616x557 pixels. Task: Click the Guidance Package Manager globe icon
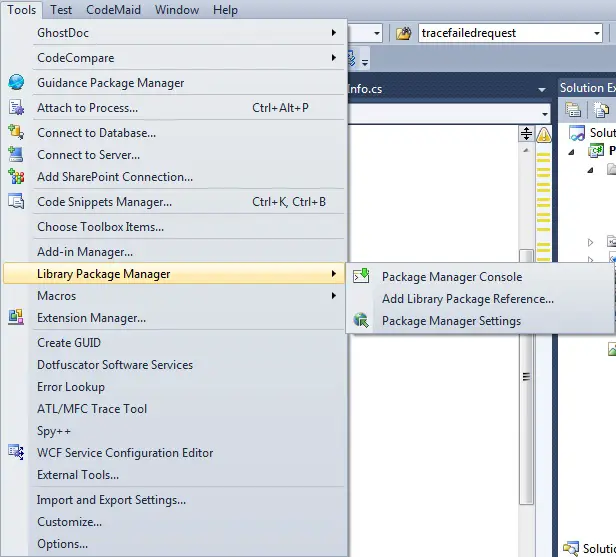[x=16, y=82]
